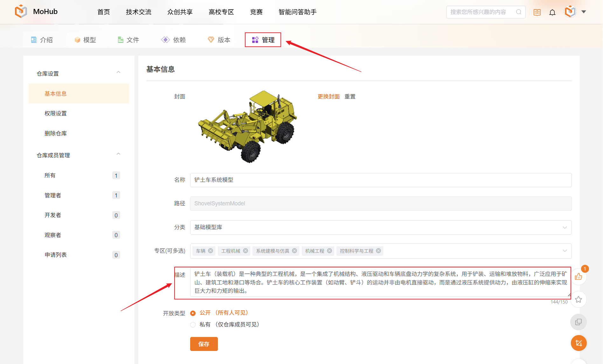
Task: Remove the 车辆 tag
Action: [211, 251]
